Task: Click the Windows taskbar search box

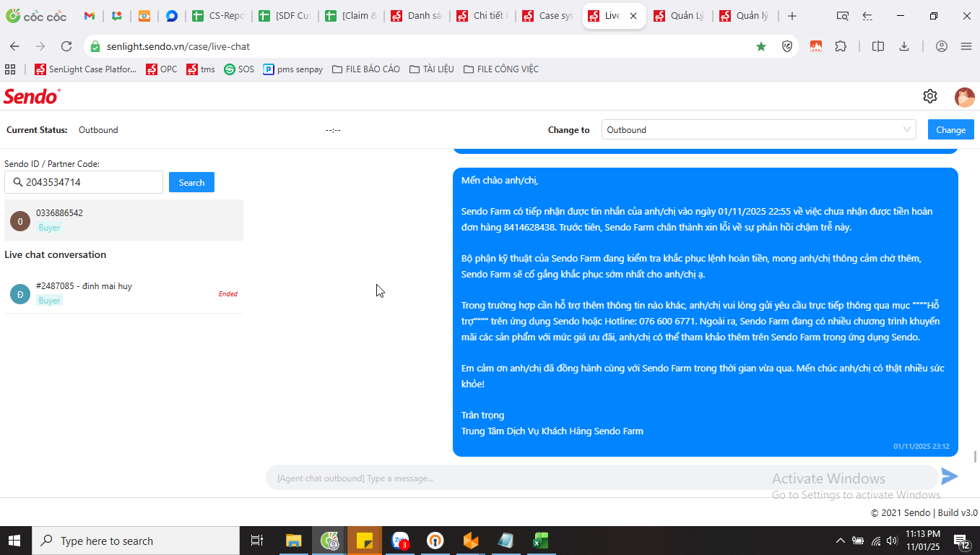Action: [136, 541]
